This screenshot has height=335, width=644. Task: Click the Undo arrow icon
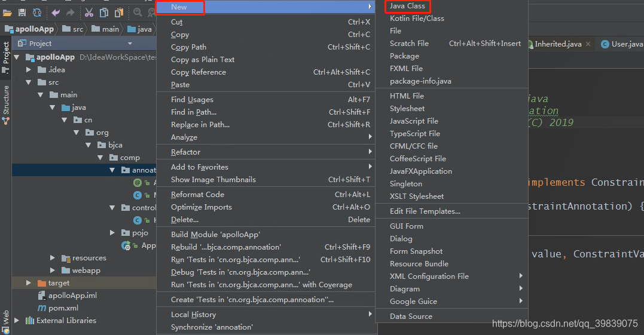[56, 13]
